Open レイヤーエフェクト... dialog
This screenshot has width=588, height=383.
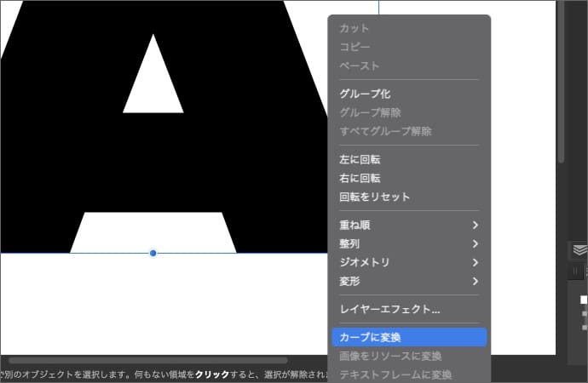(x=389, y=309)
